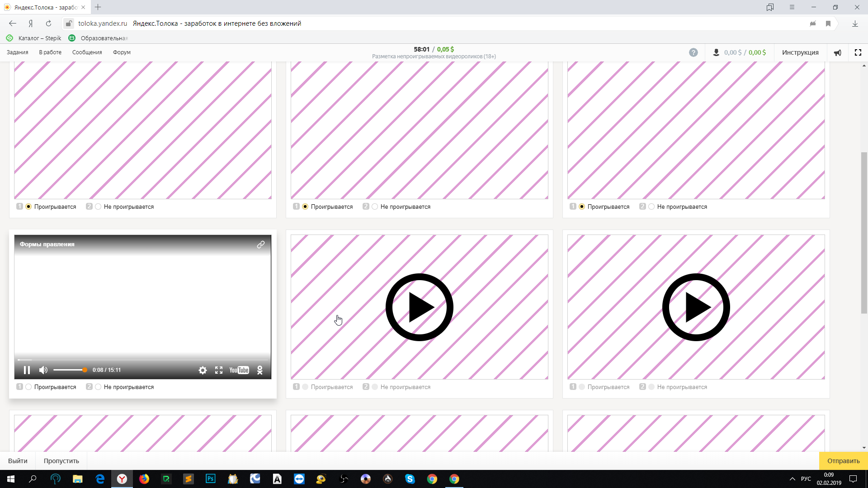
Task: Expand video player to fullscreen
Action: [x=219, y=370]
